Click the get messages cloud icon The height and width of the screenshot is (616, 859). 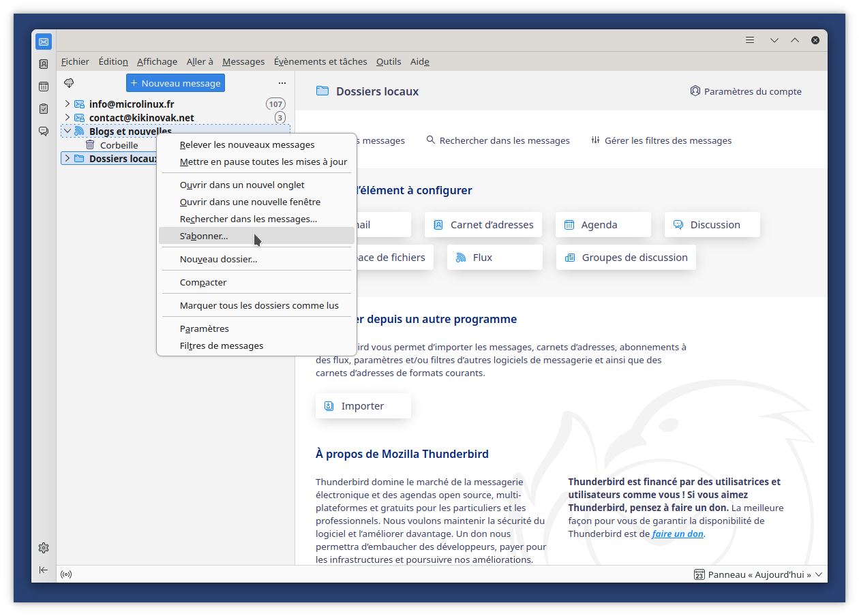[x=69, y=83]
